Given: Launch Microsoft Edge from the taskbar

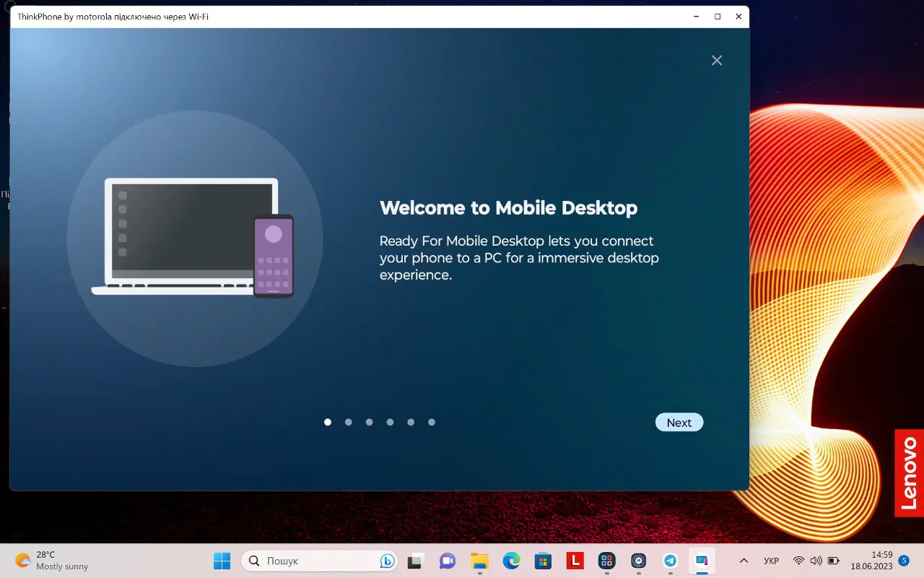Looking at the screenshot, I should [x=511, y=561].
